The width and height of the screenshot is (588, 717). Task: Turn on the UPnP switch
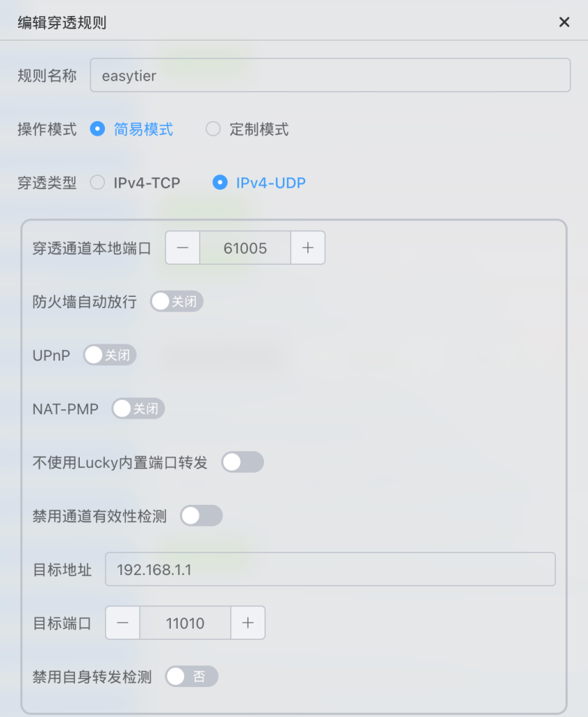point(110,355)
